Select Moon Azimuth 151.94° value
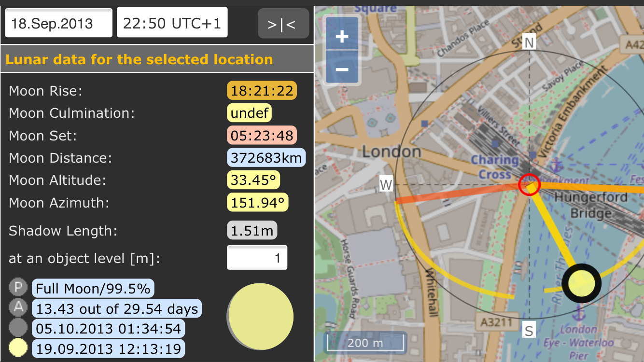644x362 pixels. (x=258, y=203)
